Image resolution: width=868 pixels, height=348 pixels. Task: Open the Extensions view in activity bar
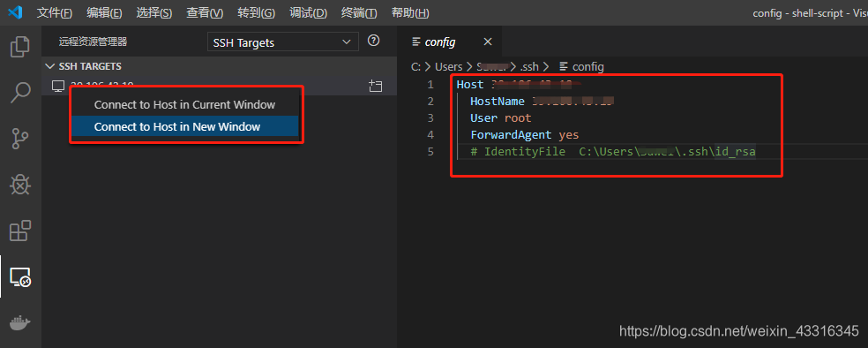point(20,231)
